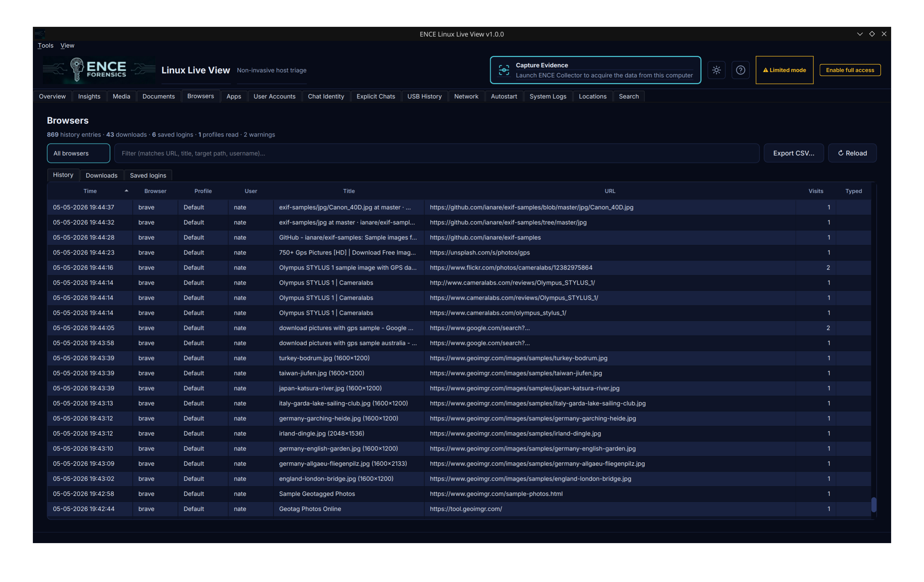Viewport: 924px width, 582px height.
Task: Switch to the Network tab
Action: [x=466, y=96]
